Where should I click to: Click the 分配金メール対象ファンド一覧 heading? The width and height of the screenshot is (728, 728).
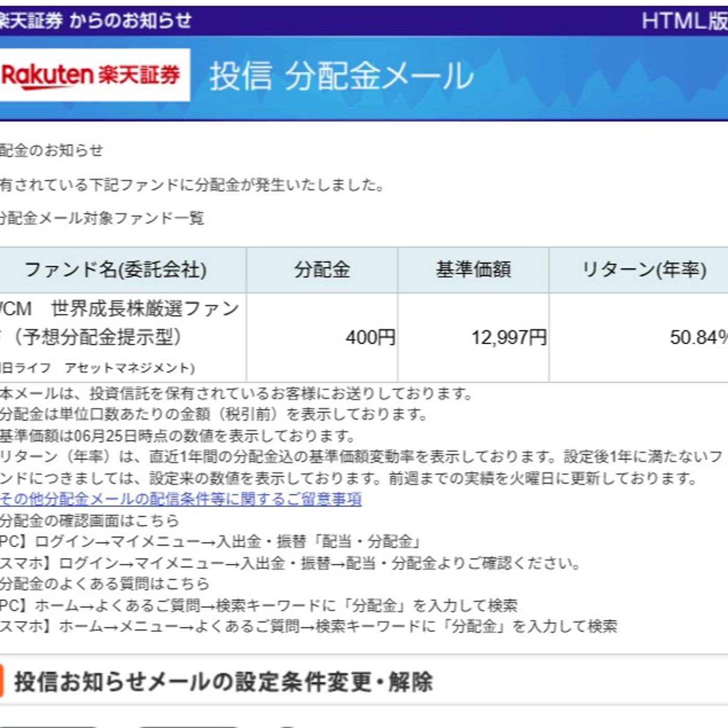point(101,218)
